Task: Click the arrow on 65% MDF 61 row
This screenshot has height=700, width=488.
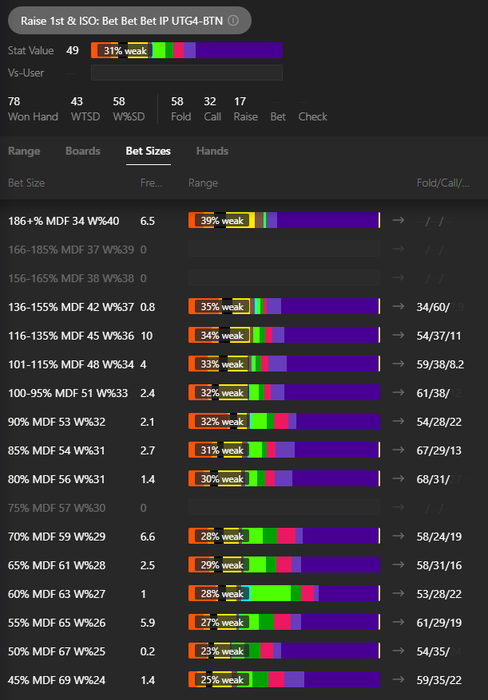Action: coord(398,565)
